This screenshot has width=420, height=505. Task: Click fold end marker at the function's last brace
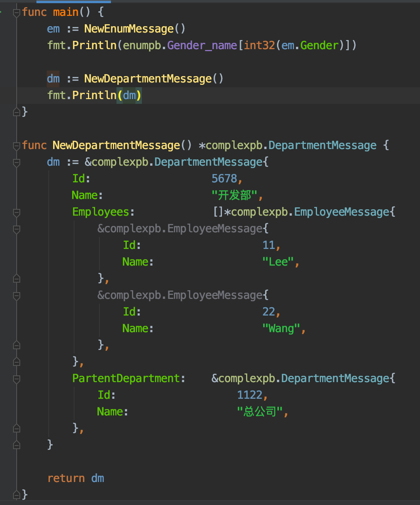click(17, 495)
